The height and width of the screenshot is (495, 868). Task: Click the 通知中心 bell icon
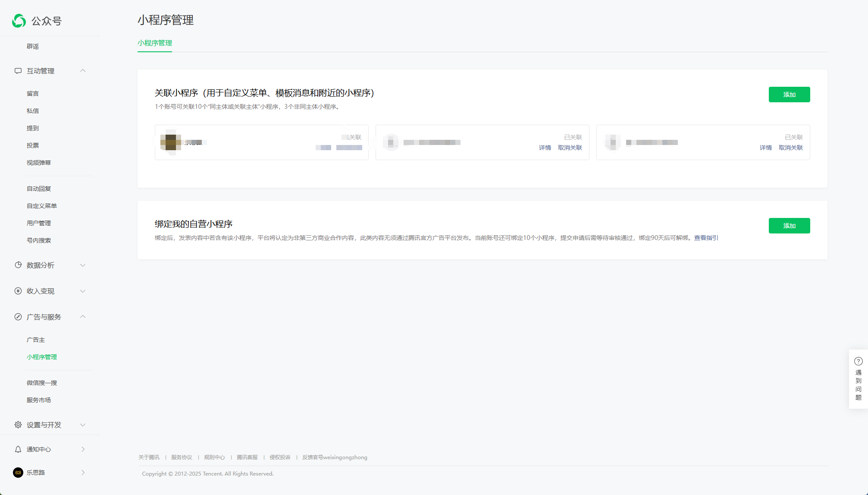(x=18, y=449)
